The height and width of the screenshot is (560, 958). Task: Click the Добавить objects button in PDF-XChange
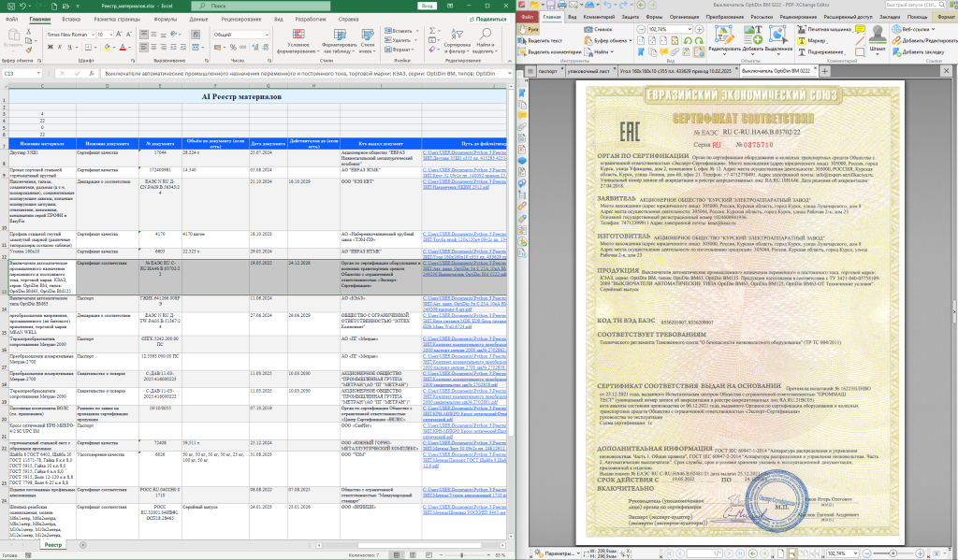click(753, 37)
